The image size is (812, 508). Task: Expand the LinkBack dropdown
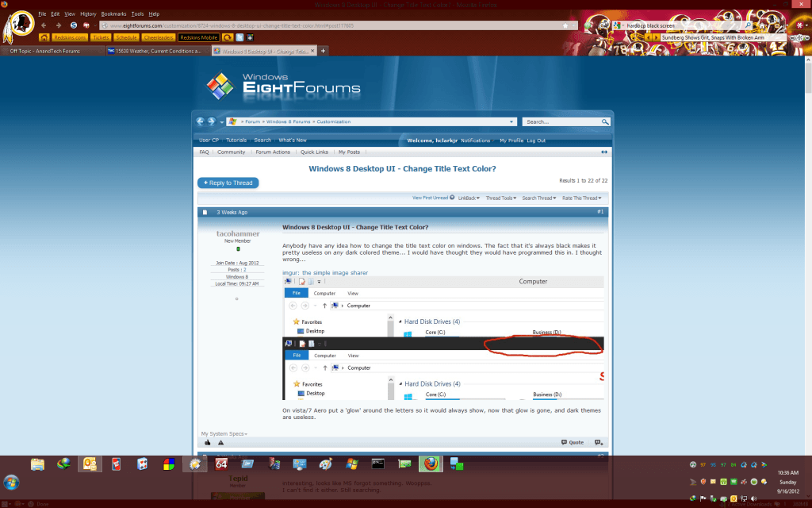coord(469,198)
